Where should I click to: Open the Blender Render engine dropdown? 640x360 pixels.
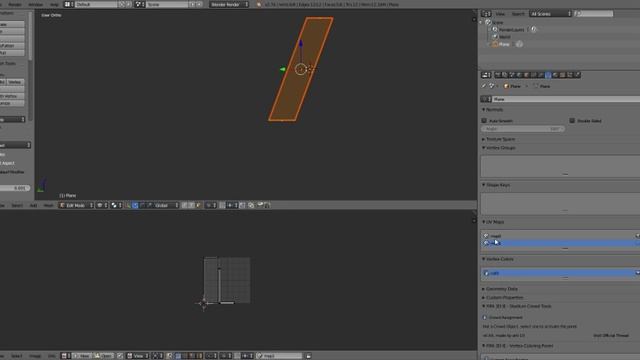point(229,4)
